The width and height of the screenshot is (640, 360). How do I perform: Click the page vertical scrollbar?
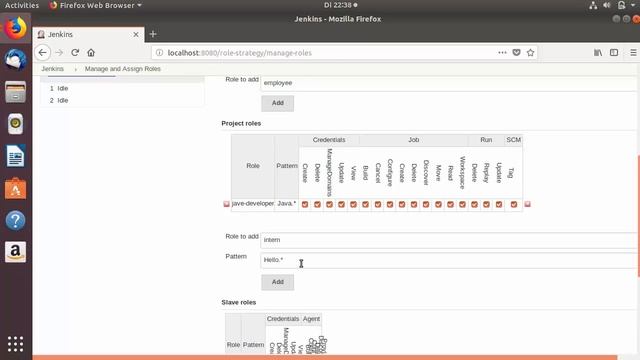[x=638, y=216]
